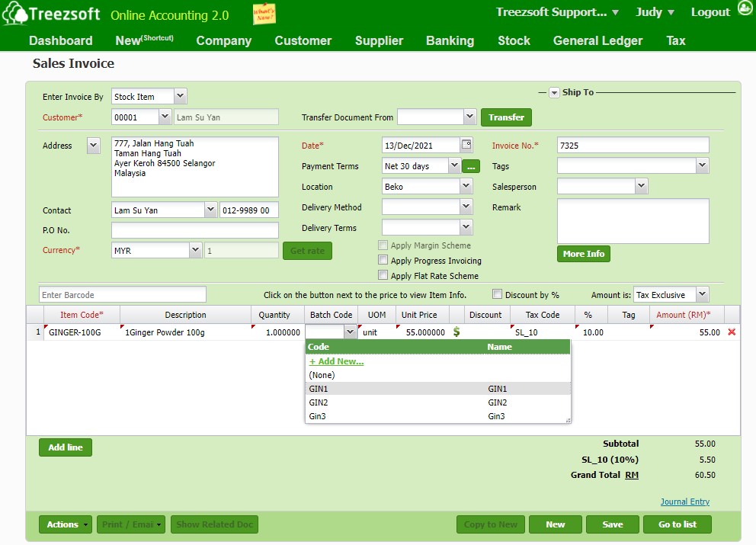Collapse the Ship To section arrow

(x=554, y=92)
